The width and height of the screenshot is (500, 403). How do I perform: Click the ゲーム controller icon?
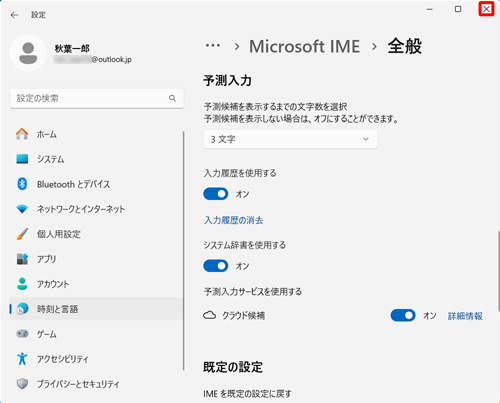[x=22, y=334]
